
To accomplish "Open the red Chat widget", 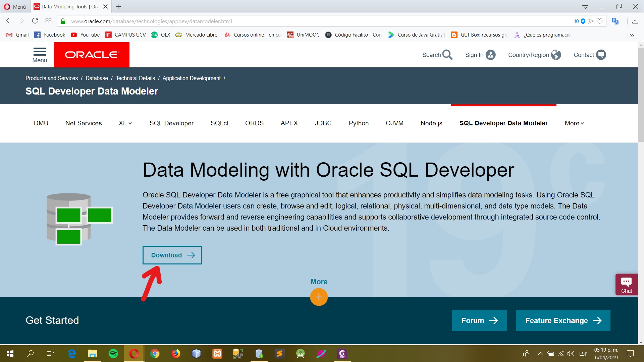I will tap(626, 285).
